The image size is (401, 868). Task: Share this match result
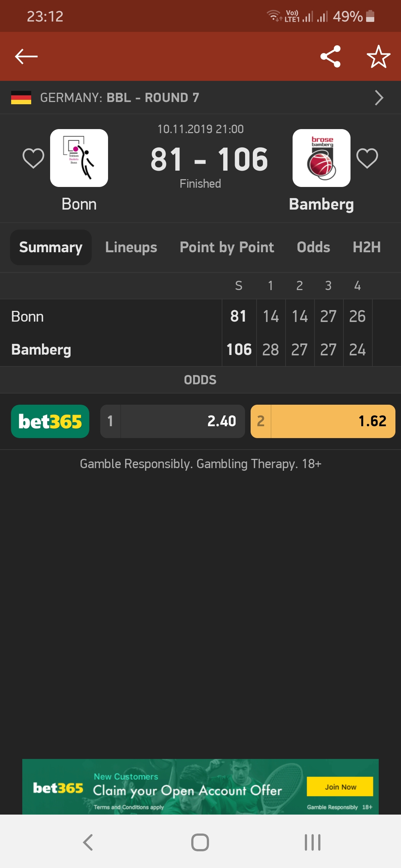pos(330,56)
